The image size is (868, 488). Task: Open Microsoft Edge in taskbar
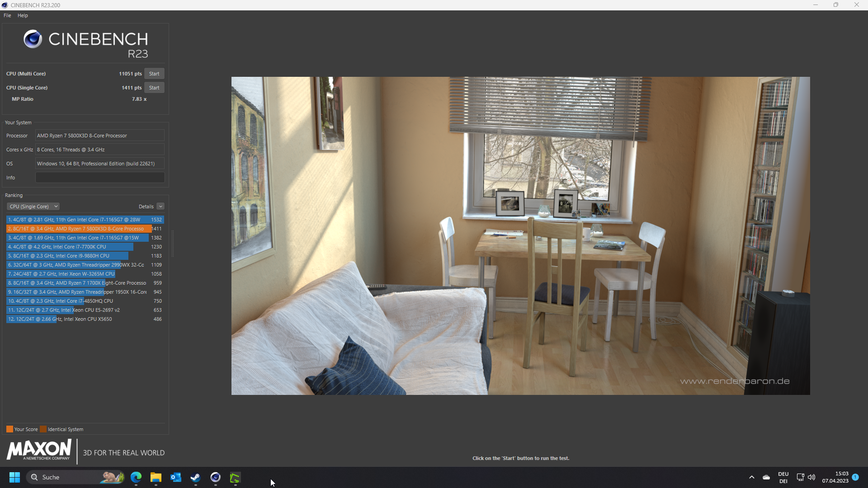coord(136,477)
